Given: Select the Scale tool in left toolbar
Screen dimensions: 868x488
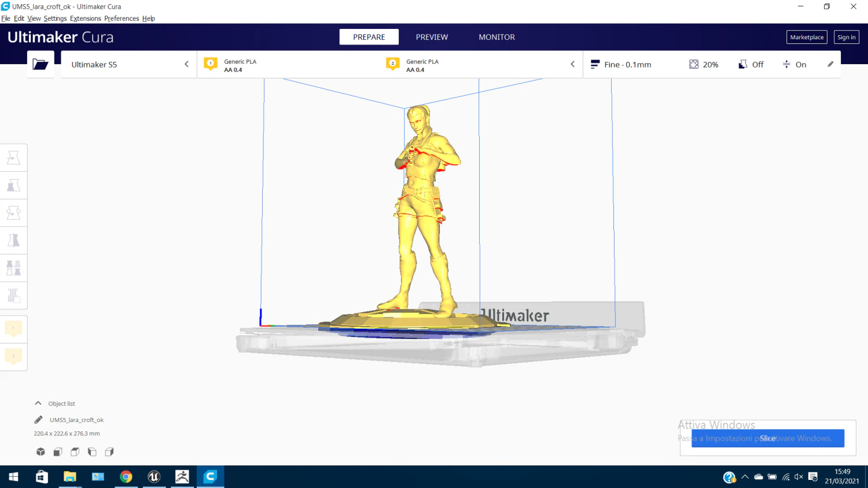Looking at the screenshot, I should [13, 185].
